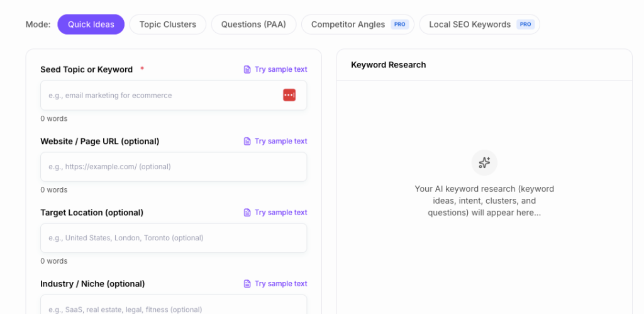Screen dimensions: 644x314
Task: Click the Website / Page URL (optional) label
Action: [100, 141]
